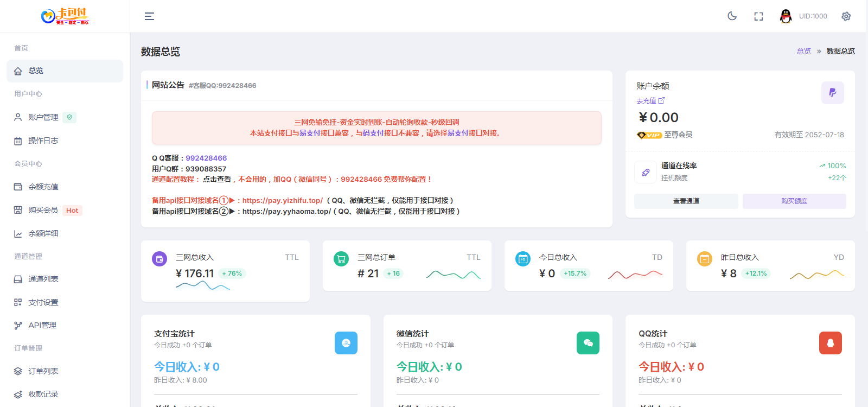This screenshot has height=407, width=868.
Task: Click 有效期至 2052-07-18 expiry text
Action: pos(809,135)
